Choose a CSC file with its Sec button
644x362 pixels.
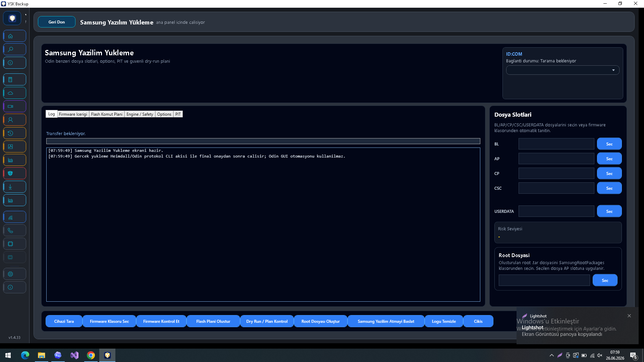tap(609, 188)
